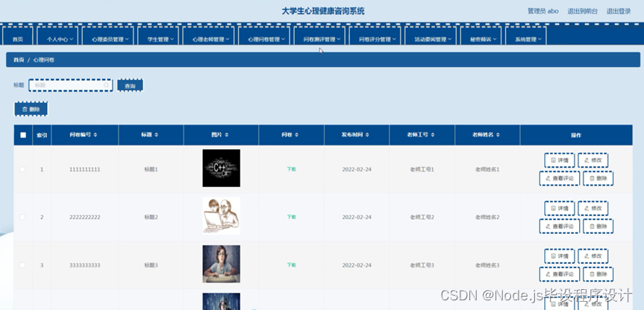Click the 心理问卷 breadcrumb text

click(44, 60)
